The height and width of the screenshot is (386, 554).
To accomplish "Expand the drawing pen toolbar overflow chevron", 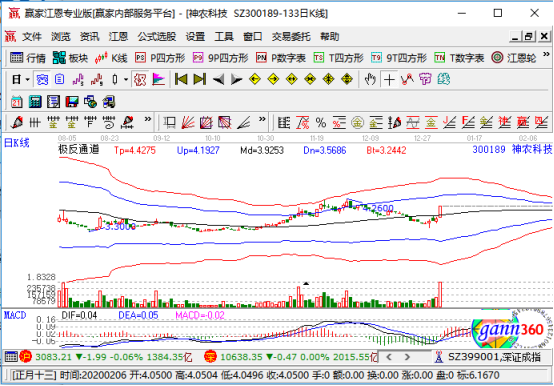I will [148, 119].
